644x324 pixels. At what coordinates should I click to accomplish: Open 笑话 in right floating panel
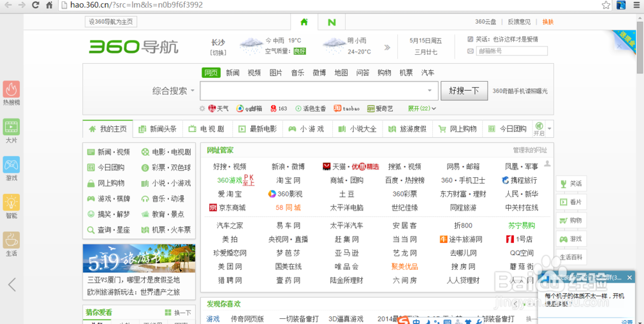571,184
